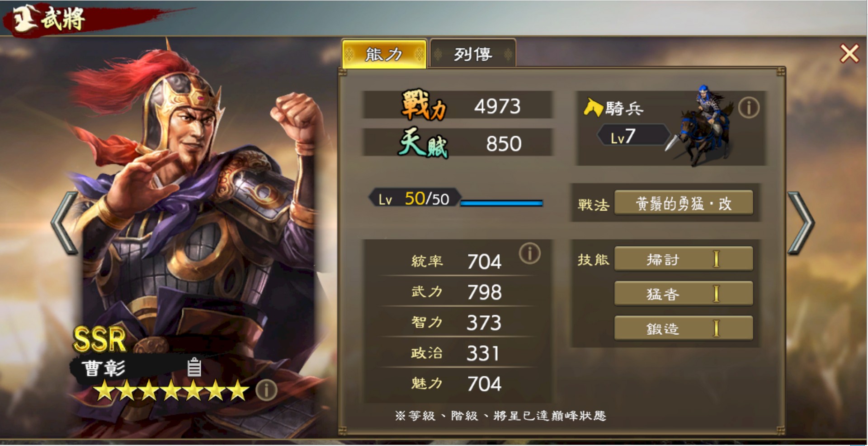Close the general details panel
The image size is (868, 446).
pos(849,53)
